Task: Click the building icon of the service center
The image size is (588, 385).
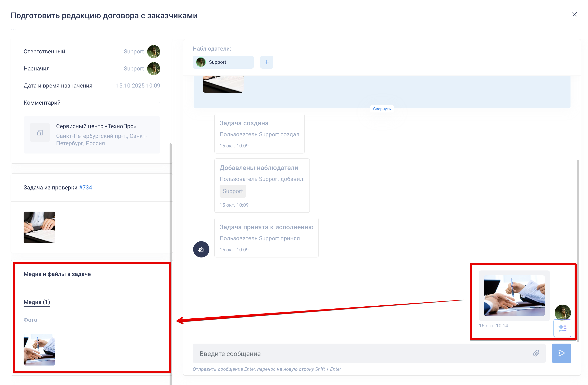Action: coord(40,133)
